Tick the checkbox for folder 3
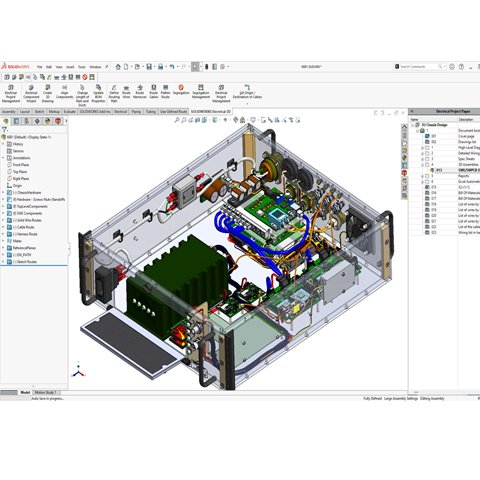The image size is (480, 480). point(427,159)
